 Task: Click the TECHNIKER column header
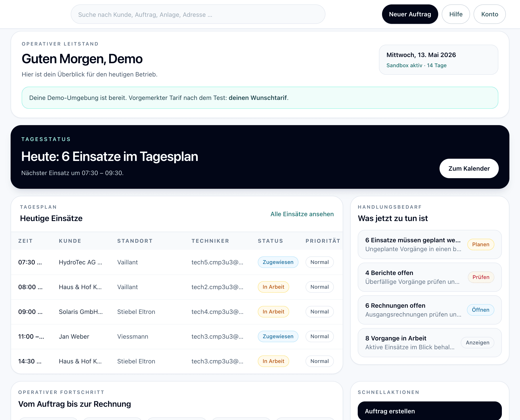point(210,241)
